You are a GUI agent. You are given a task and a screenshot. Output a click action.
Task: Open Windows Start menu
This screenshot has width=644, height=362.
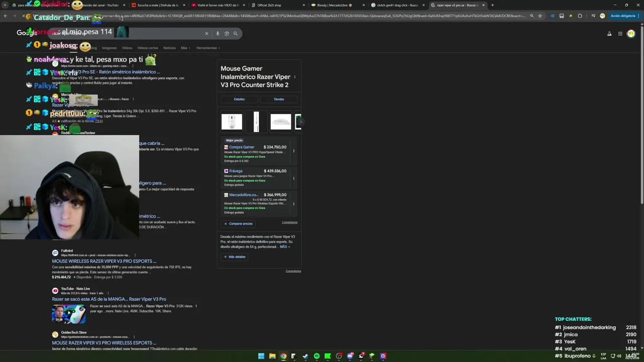[x=261, y=356]
